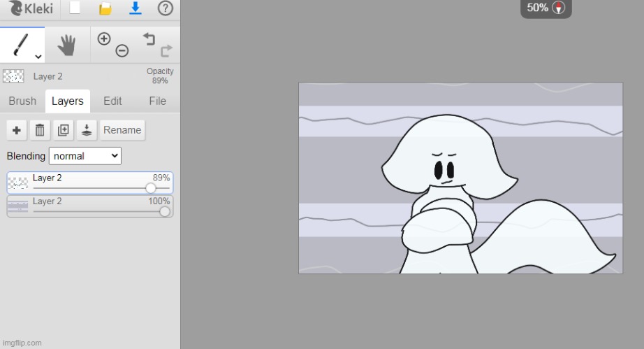Click the top Layer 2 opacity slider

(x=150, y=188)
